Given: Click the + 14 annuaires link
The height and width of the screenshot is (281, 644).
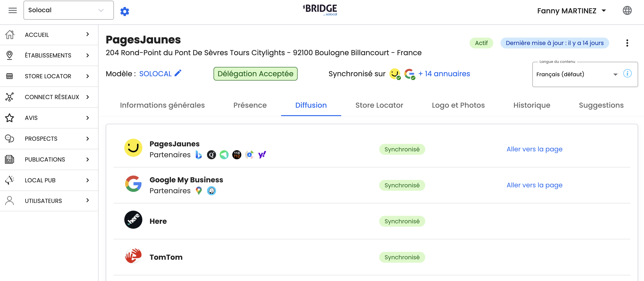Looking at the screenshot, I should [444, 74].
